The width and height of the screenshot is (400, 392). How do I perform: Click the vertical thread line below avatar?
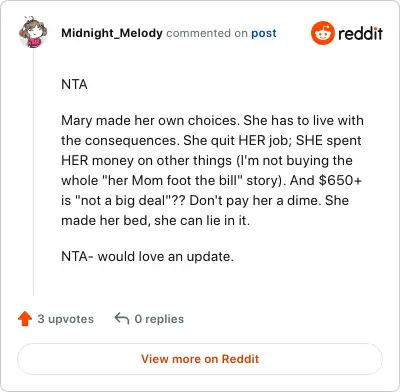33,172
